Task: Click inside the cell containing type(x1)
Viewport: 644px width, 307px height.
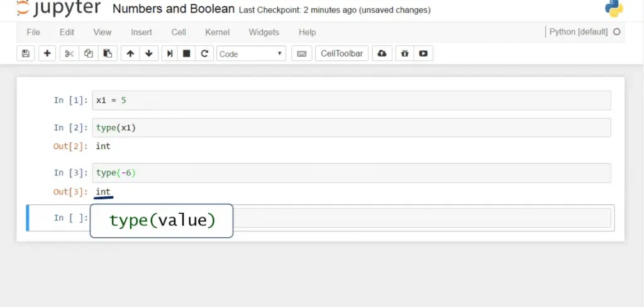Action: pyautogui.click(x=351, y=128)
